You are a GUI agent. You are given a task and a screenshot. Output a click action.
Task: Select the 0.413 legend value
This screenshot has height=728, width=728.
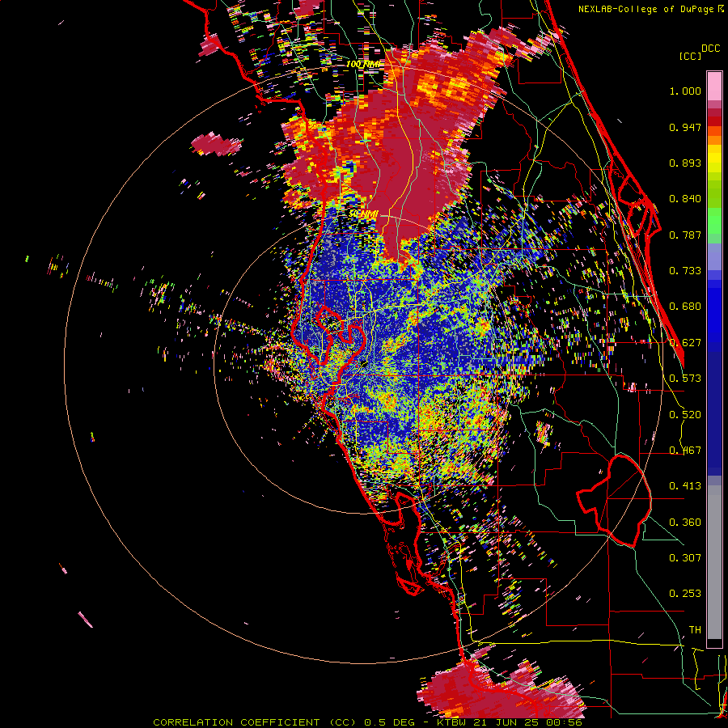[x=685, y=486]
